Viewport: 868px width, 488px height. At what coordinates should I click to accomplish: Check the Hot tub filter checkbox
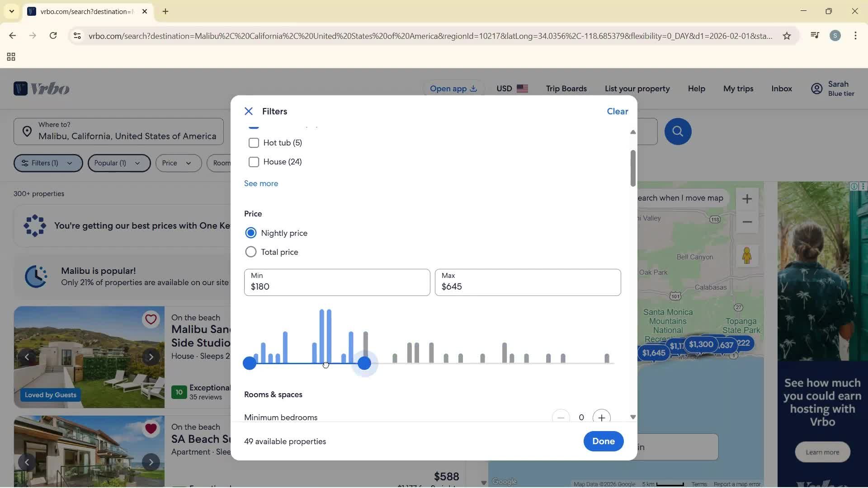click(254, 143)
